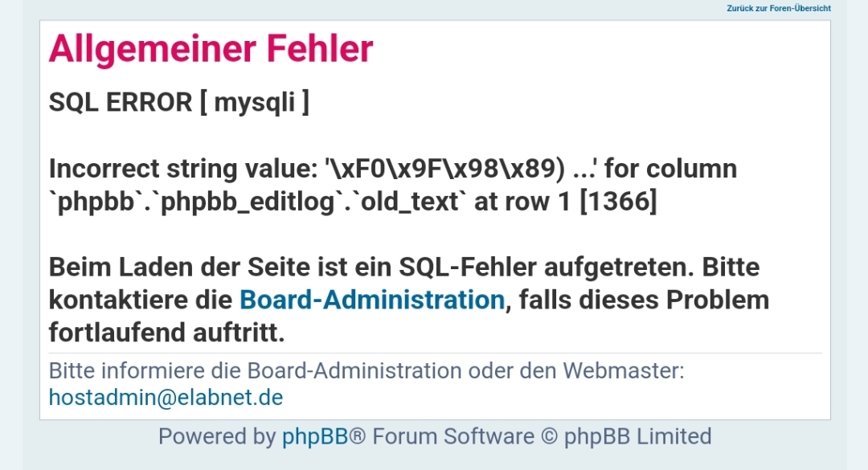Click the Powered by footer text
The height and width of the screenshot is (470, 868).
pyautogui.click(x=217, y=437)
